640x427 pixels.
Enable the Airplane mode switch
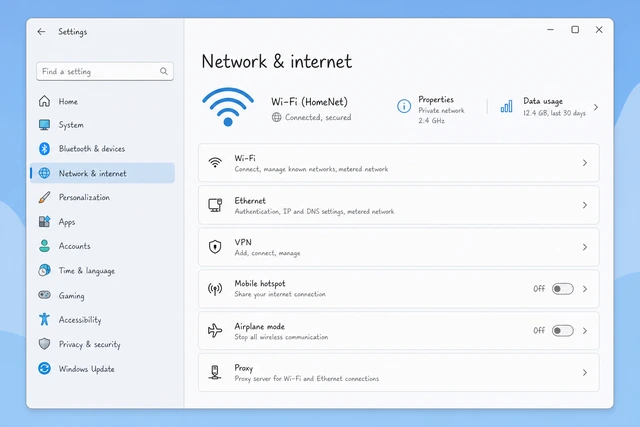tap(562, 331)
